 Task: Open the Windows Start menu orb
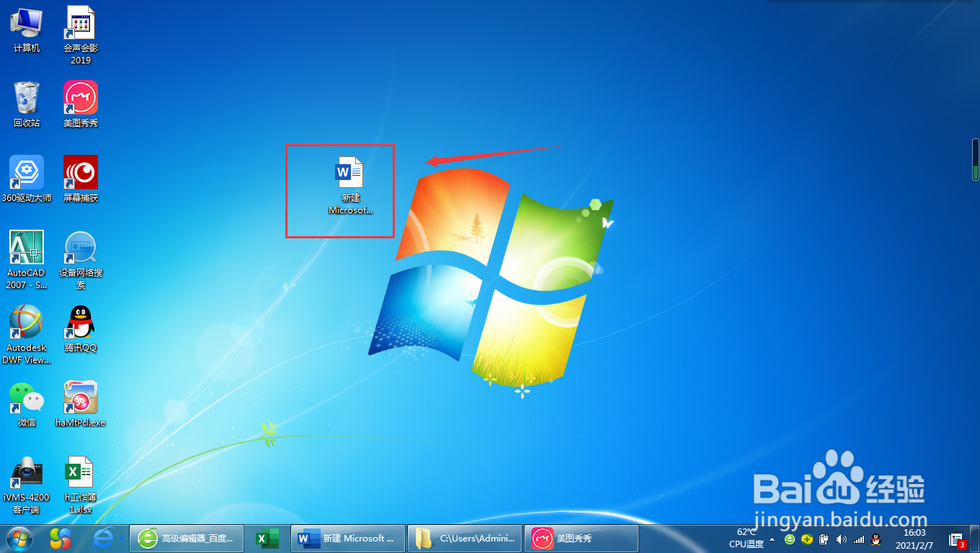click(19, 538)
